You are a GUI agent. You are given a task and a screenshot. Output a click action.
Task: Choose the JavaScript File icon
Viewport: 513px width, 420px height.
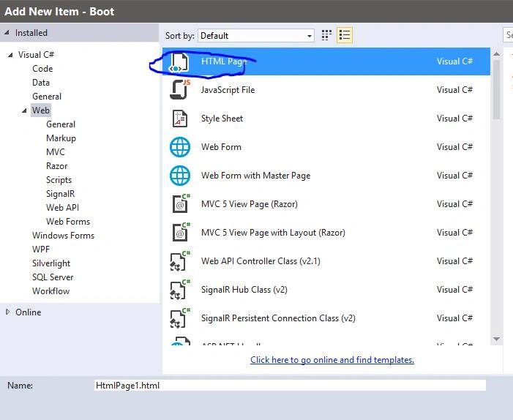point(179,89)
